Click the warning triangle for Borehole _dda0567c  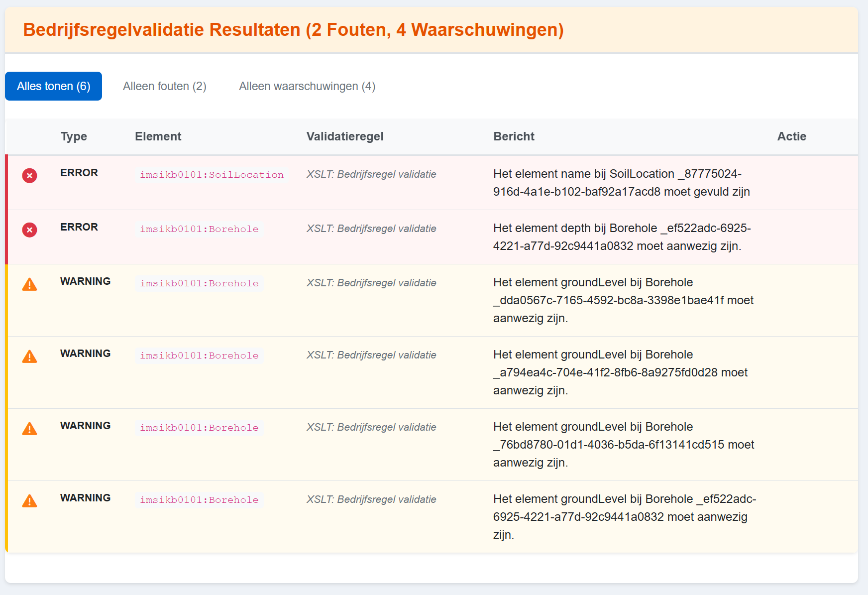(x=29, y=284)
